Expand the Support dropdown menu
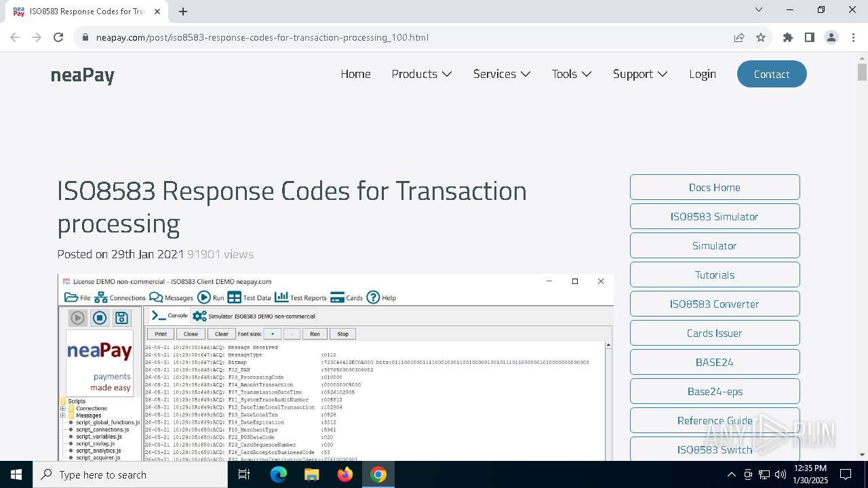This screenshot has width=868, height=488. 640,74
